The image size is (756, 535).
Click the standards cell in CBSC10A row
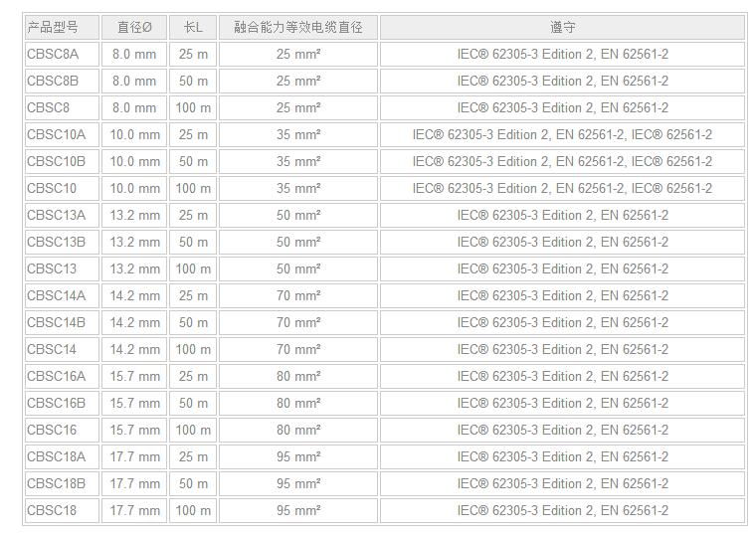tap(562, 134)
